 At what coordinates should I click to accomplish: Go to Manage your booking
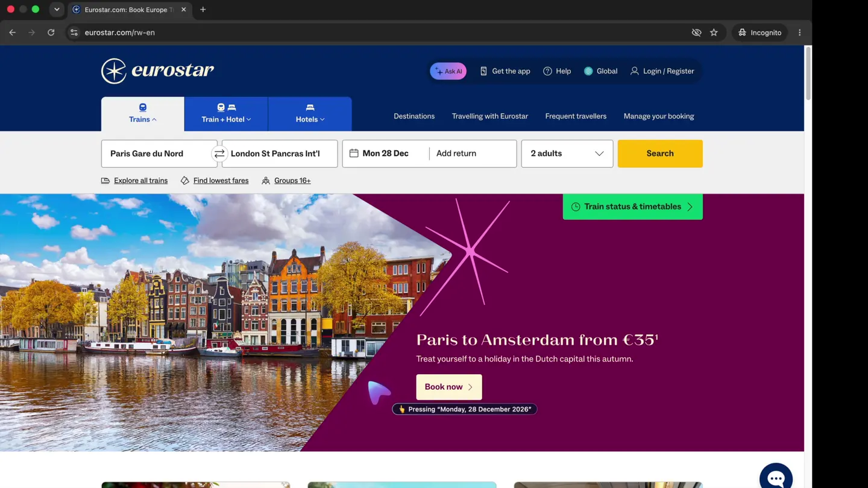coord(659,116)
